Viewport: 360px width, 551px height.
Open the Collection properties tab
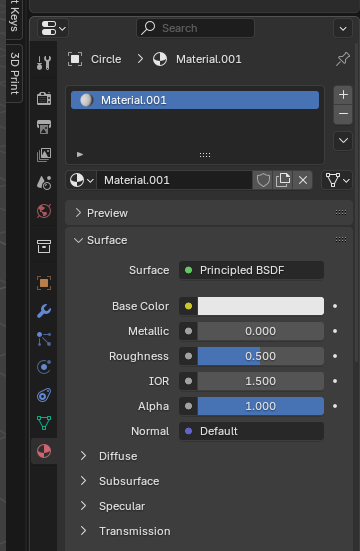(44, 247)
